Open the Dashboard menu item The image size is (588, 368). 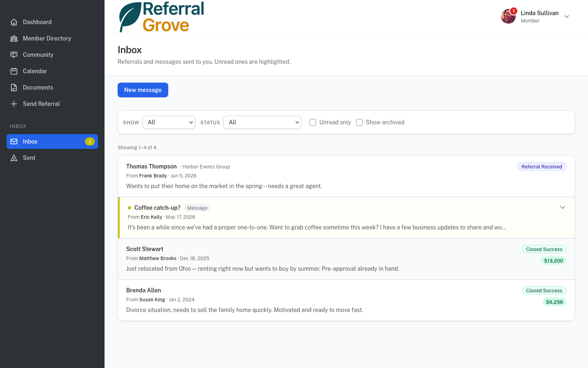52,22
